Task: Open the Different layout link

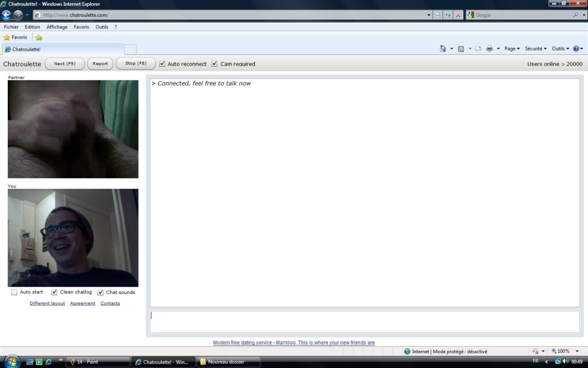Action: 48,303
